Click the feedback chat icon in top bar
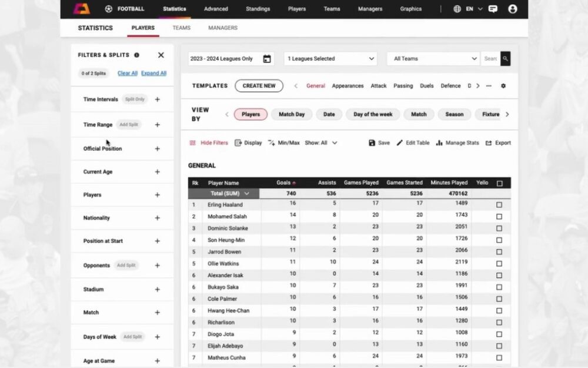The width and height of the screenshot is (588, 368). [493, 9]
